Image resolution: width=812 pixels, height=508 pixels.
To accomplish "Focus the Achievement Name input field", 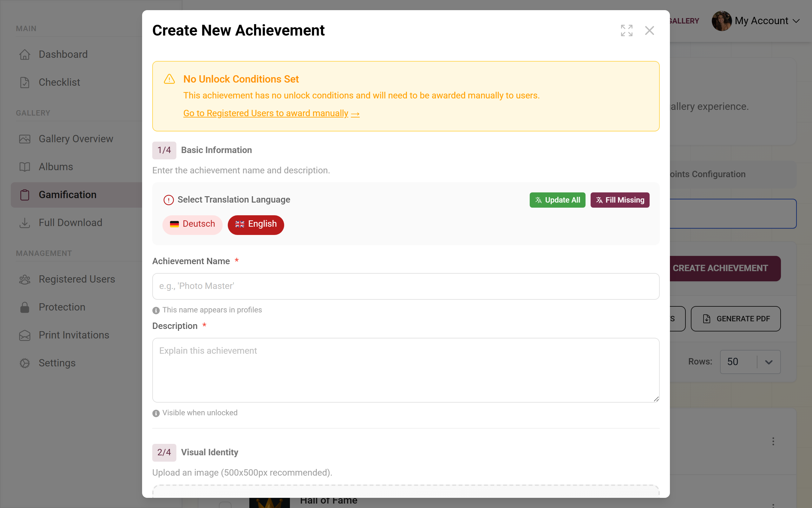I will pos(406,286).
